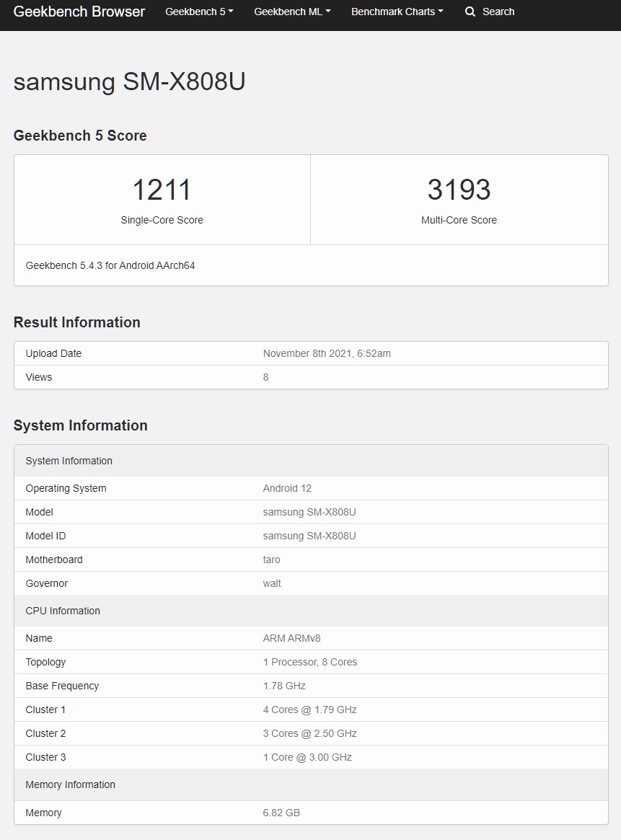Click the Motherboard value taro
This screenshot has width=621, height=840.
pos(272,560)
